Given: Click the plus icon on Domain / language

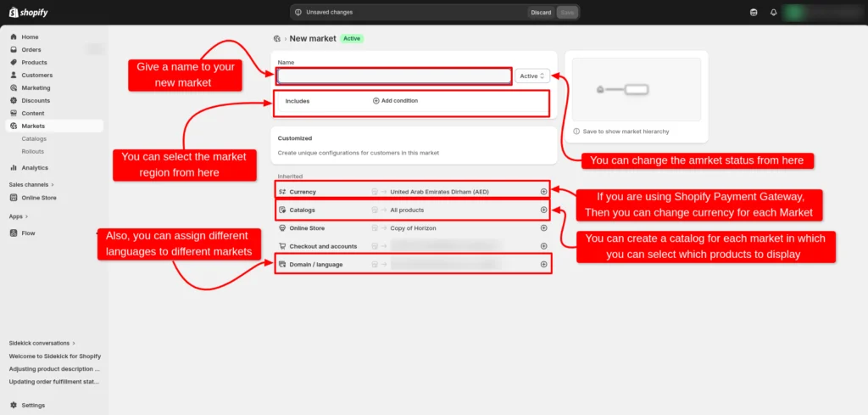Looking at the screenshot, I should (x=543, y=264).
